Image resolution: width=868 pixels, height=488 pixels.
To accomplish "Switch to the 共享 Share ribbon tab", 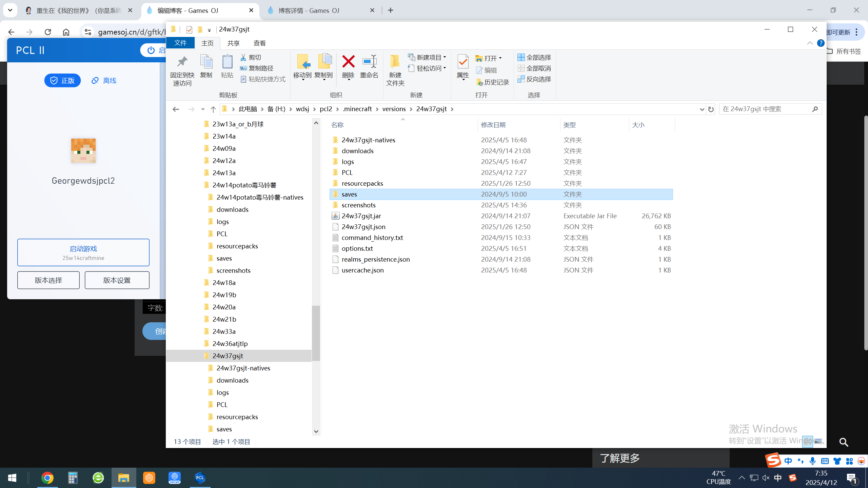I will [233, 43].
